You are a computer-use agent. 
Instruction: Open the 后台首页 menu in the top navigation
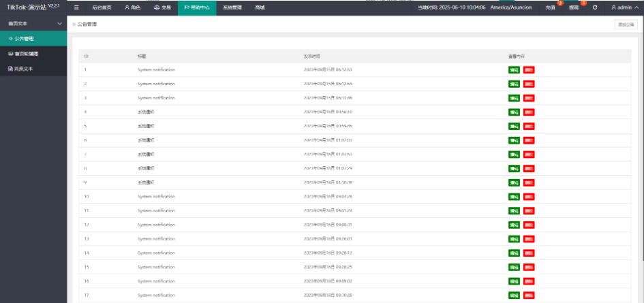click(102, 7)
